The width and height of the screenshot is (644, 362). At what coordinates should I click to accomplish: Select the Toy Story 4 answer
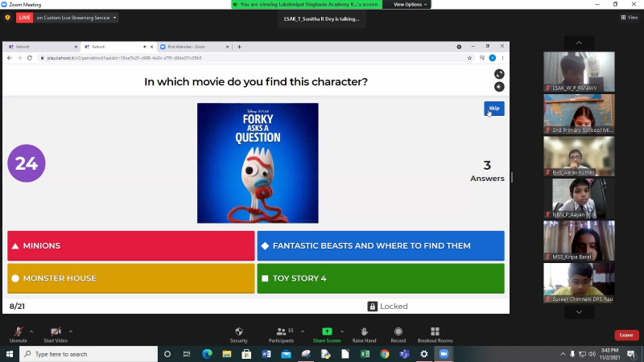coord(381,278)
